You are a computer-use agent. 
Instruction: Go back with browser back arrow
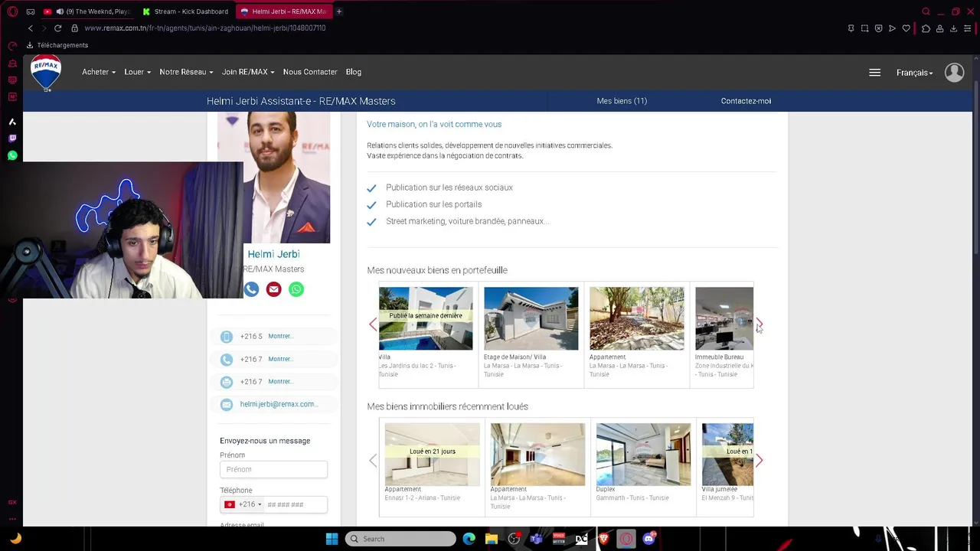[31, 28]
